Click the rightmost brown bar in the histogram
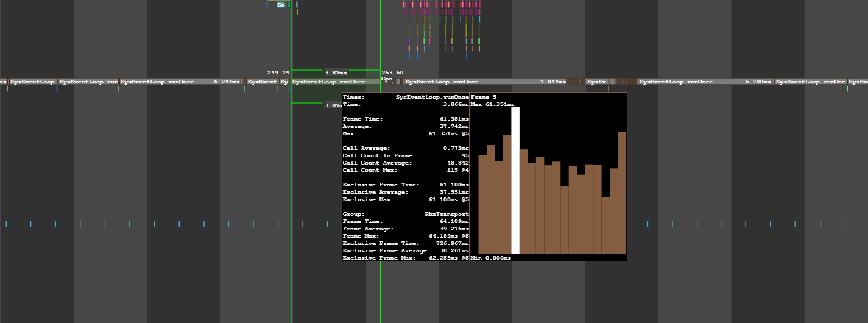The width and height of the screenshot is (868, 323). [622, 193]
